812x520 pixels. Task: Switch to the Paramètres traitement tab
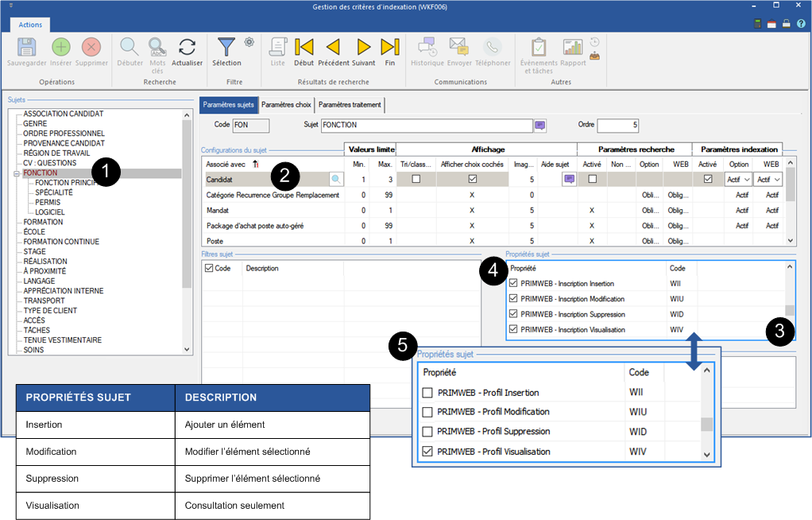click(x=350, y=105)
